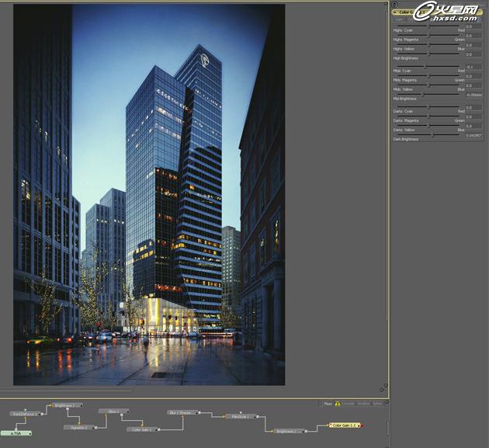This screenshot has height=448, width=489.
Task: Select the FilmStyle 1 node
Action: pyautogui.click(x=242, y=417)
